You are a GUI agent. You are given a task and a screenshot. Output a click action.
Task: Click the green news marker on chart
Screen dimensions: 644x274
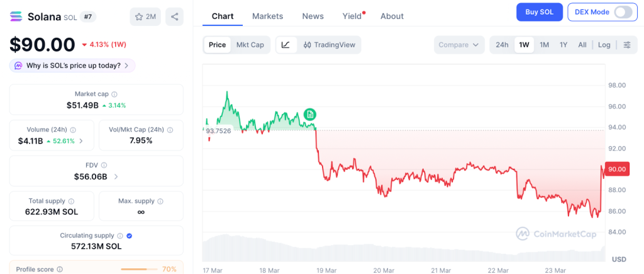pyautogui.click(x=309, y=114)
